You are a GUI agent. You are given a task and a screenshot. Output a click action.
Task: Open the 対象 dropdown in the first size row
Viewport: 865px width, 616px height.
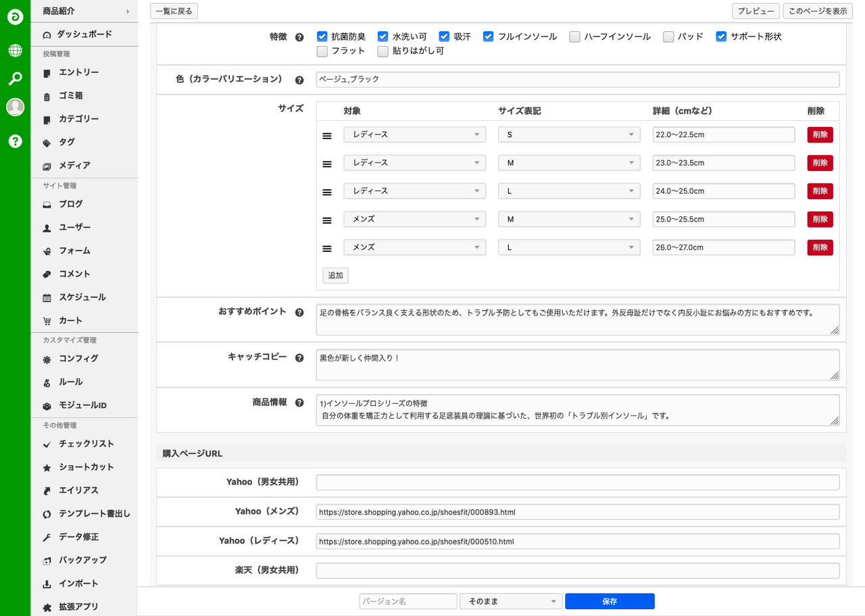pyautogui.click(x=414, y=135)
